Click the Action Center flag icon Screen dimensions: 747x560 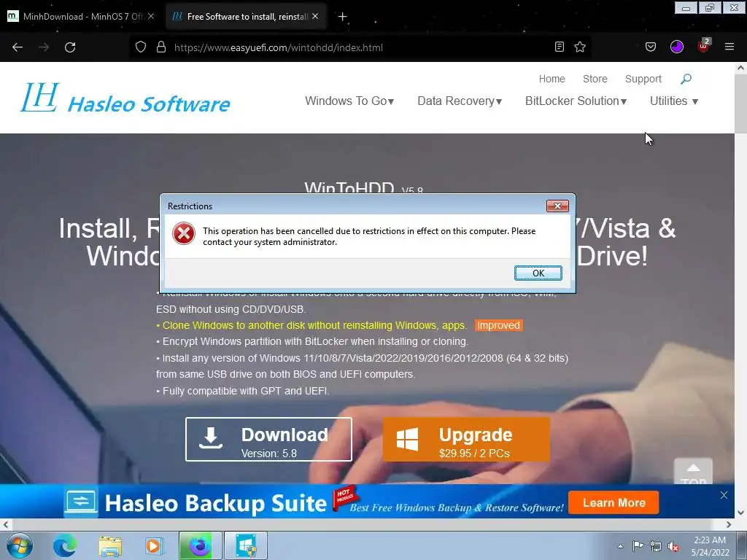coord(638,546)
